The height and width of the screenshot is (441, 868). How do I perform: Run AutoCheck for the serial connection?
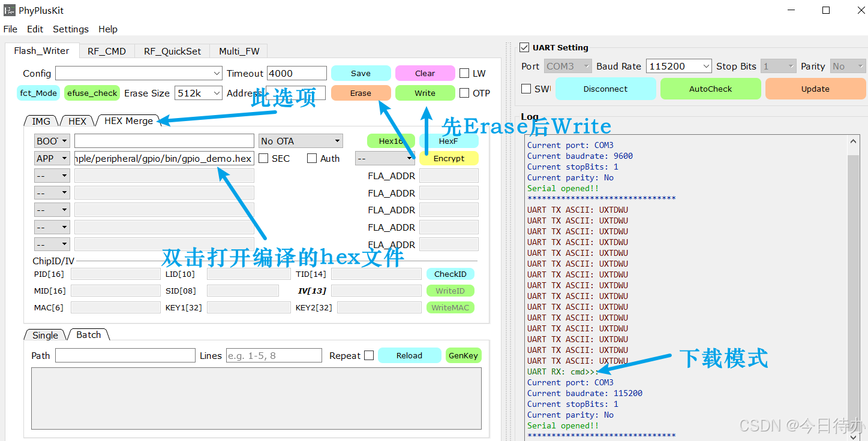click(710, 88)
